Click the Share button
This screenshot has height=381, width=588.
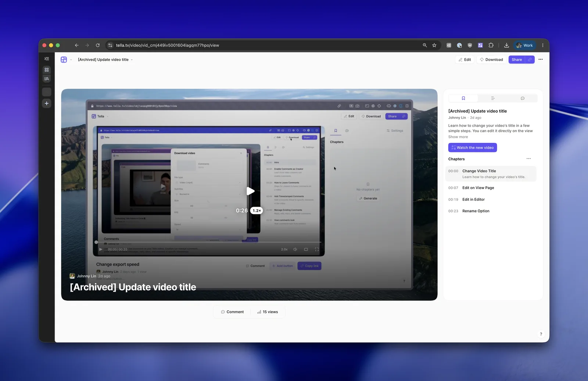pos(517,60)
